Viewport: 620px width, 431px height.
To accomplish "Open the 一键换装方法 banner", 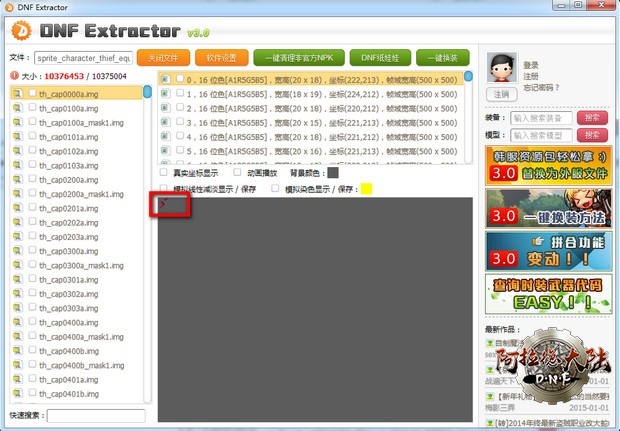I will click(x=548, y=208).
